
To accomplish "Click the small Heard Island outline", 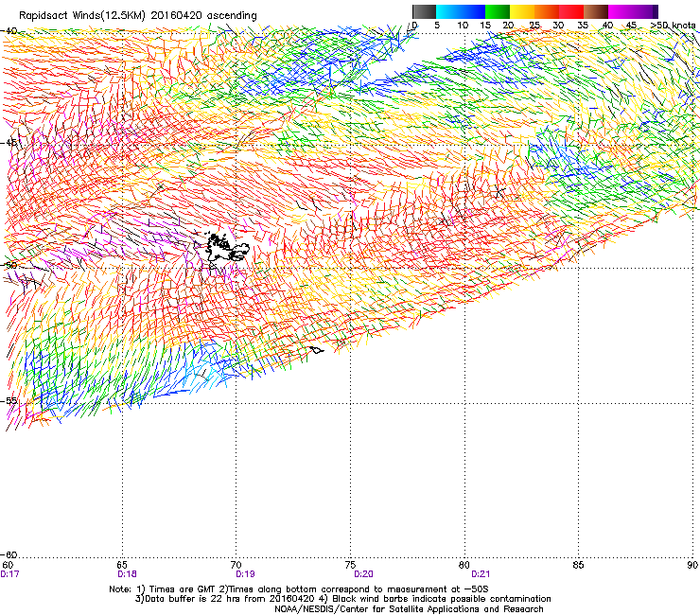I will (317, 350).
